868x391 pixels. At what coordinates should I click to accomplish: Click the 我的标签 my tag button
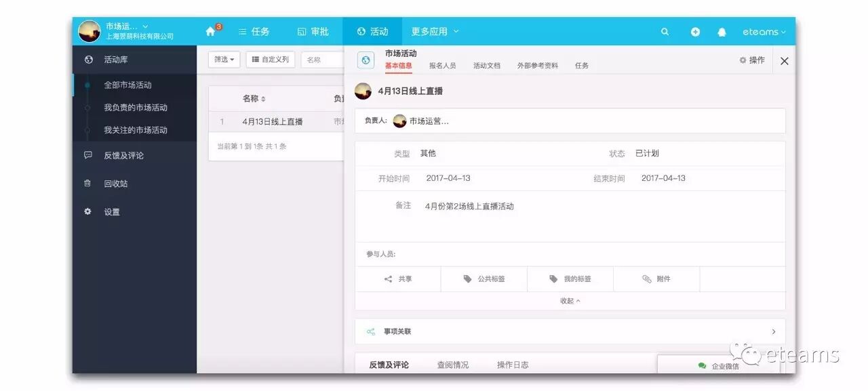(570, 279)
